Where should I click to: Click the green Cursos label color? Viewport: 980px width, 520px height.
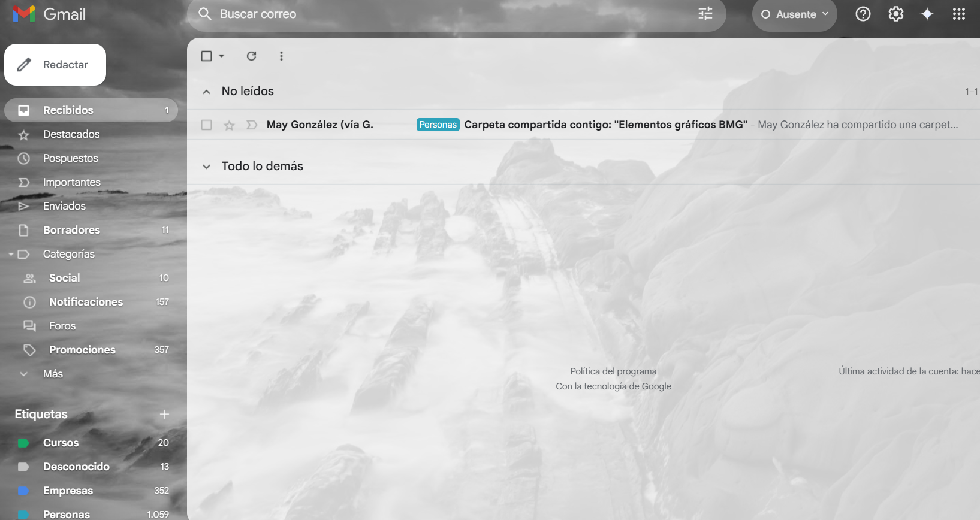click(23, 443)
